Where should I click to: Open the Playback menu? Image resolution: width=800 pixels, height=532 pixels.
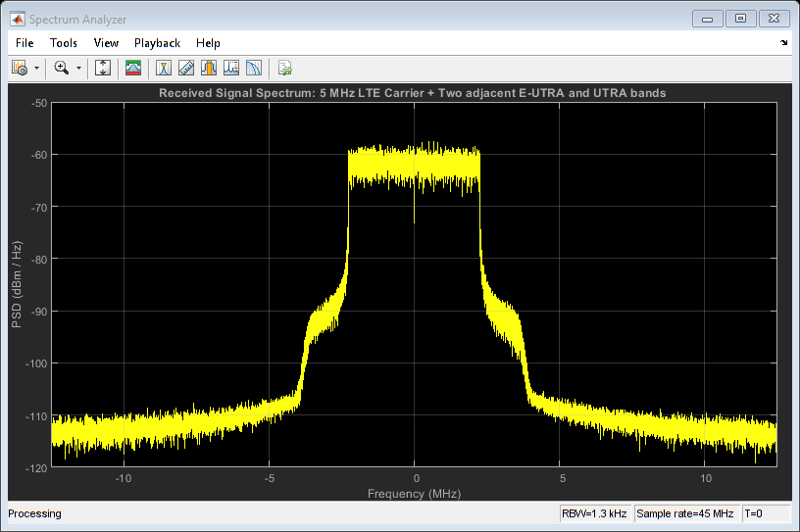click(x=157, y=43)
